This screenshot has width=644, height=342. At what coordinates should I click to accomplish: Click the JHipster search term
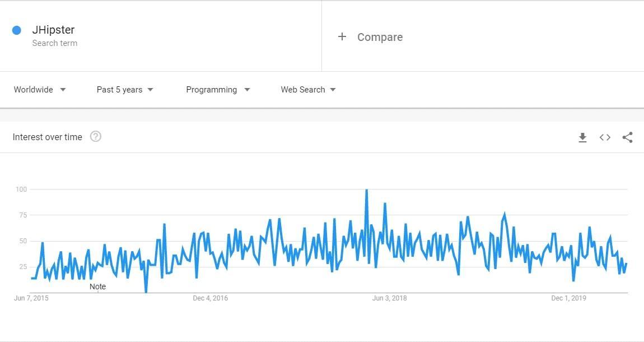(x=53, y=30)
